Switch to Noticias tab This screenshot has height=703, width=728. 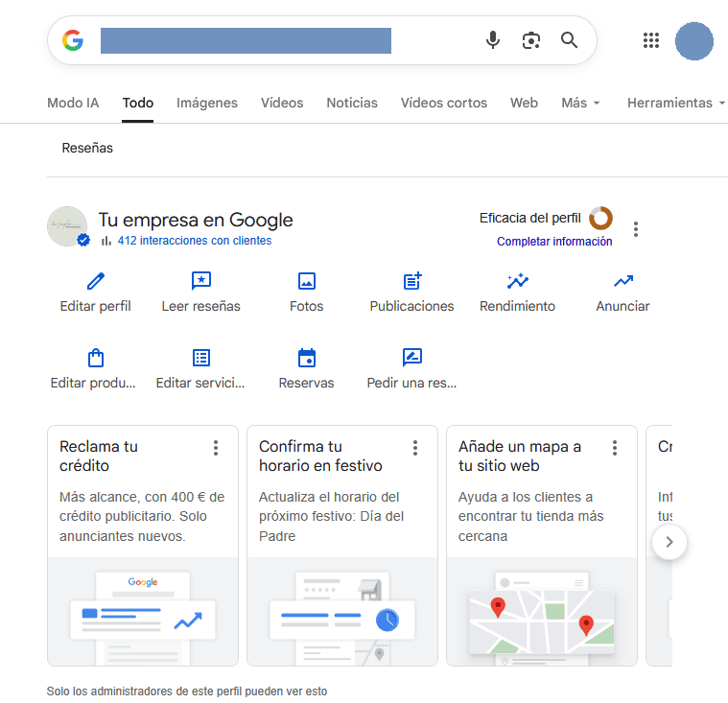[x=352, y=103]
